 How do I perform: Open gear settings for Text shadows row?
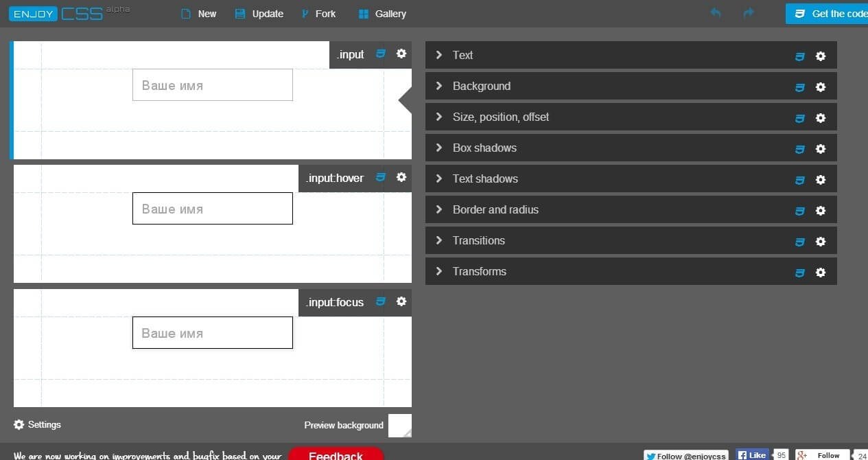point(820,180)
